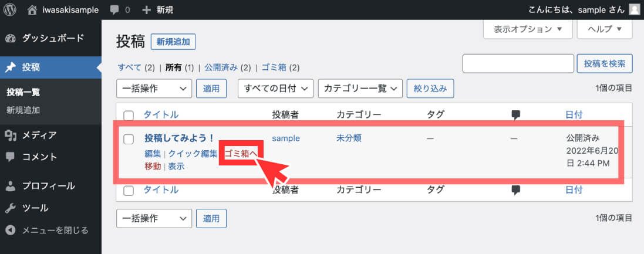
Task: Check the select-all checkbox in table footer
Action: tap(129, 191)
